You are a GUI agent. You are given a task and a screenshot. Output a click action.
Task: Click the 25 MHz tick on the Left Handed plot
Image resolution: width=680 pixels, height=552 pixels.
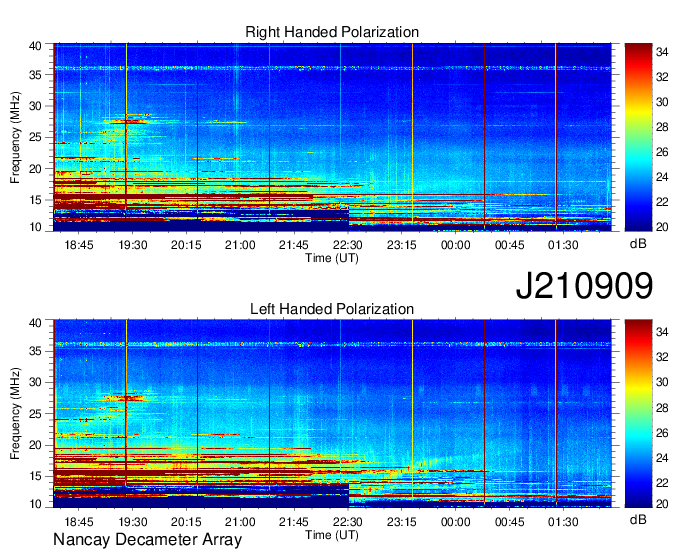35,414
